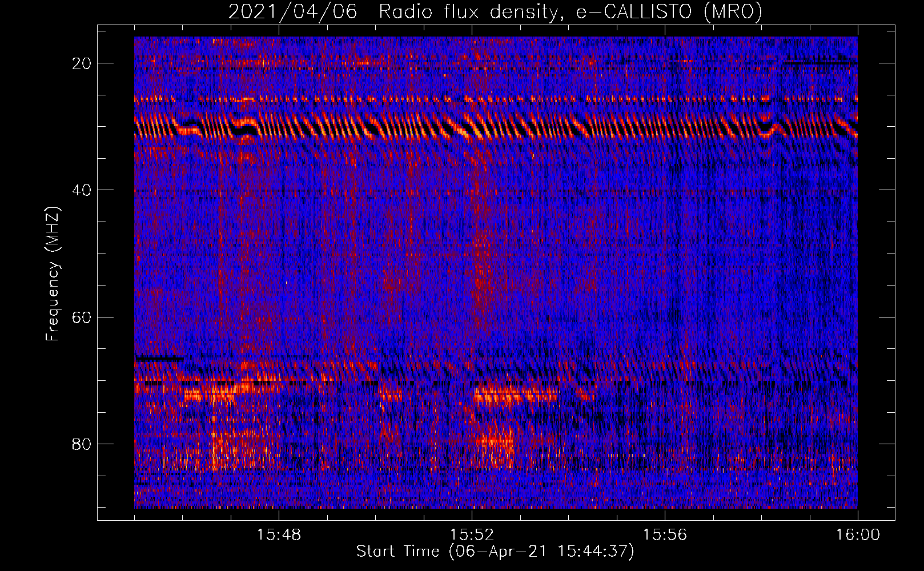Click the '20' frequency tick label
The width and height of the screenshot is (924, 571).
pyautogui.click(x=82, y=63)
